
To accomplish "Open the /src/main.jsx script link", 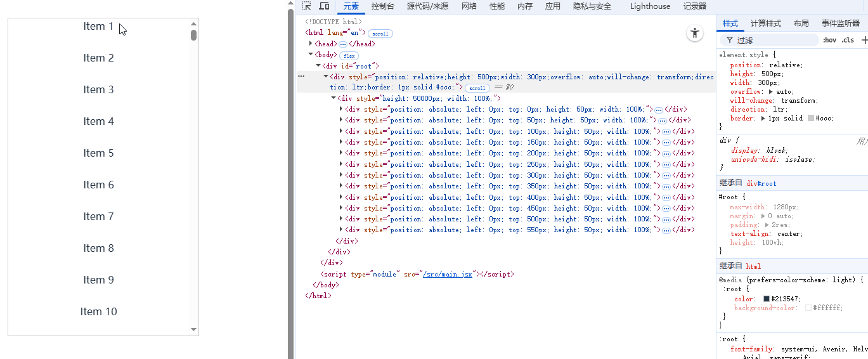I will [448, 275].
